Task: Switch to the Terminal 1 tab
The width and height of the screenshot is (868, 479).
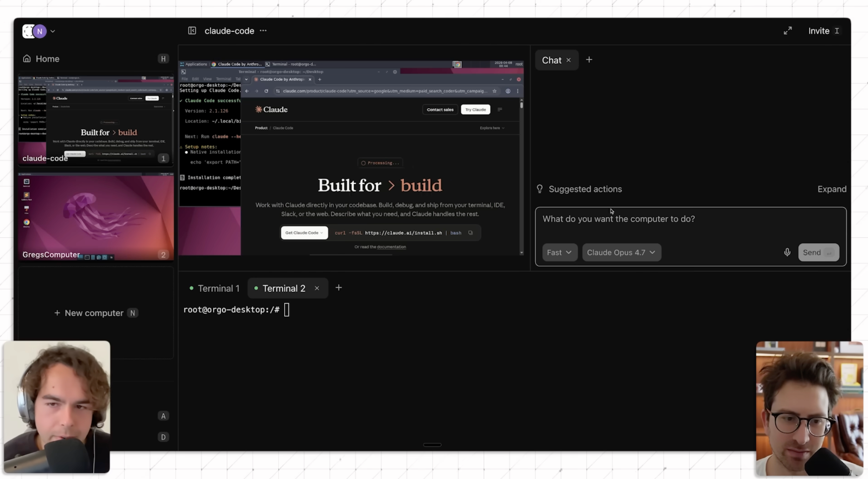Action: 214,288
